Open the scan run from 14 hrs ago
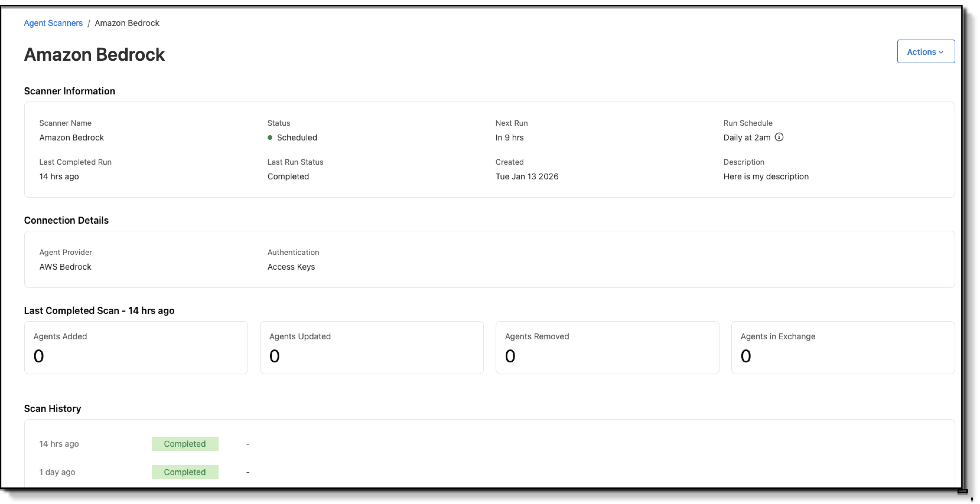The height and width of the screenshot is (504, 980). (x=58, y=444)
